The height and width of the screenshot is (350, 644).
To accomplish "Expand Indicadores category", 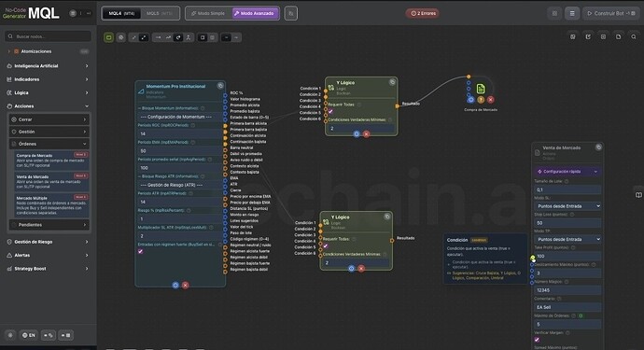I will click(x=48, y=79).
